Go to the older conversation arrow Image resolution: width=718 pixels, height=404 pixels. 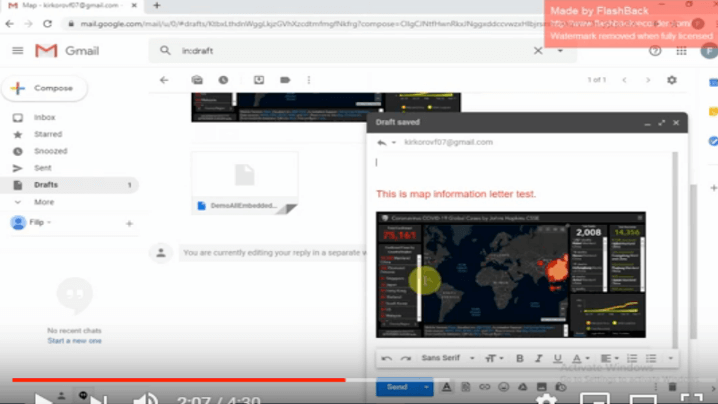tap(648, 80)
